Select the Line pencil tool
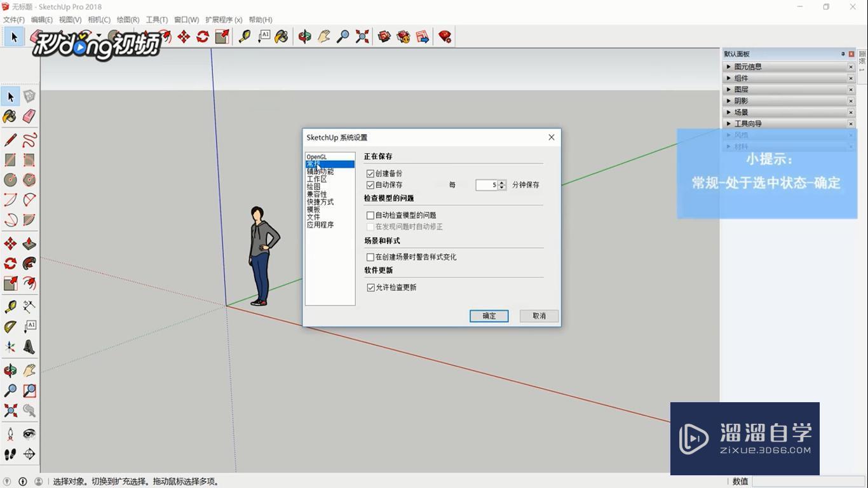Image resolution: width=868 pixels, height=488 pixels. [x=10, y=140]
